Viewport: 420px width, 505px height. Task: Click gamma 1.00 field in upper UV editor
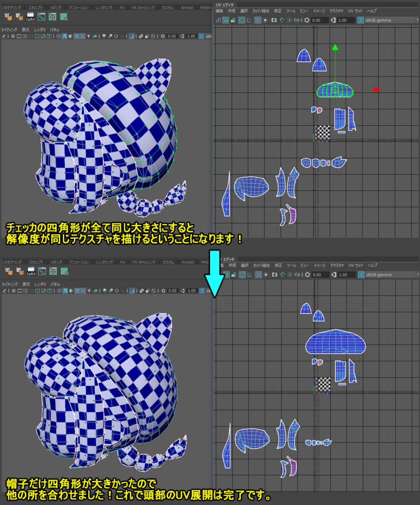click(346, 20)
